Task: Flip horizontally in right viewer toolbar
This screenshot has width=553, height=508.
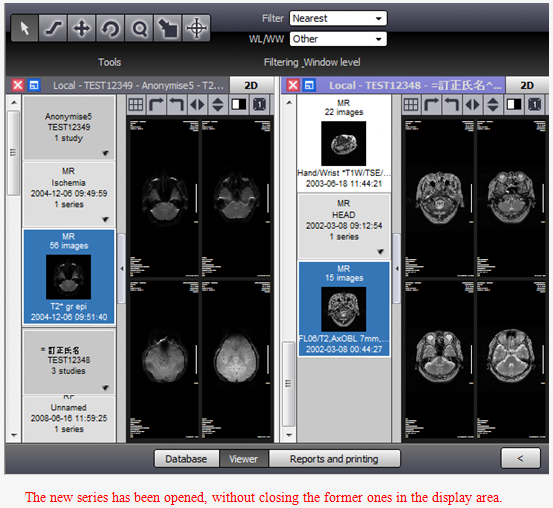Action: [x=473, y=104]
